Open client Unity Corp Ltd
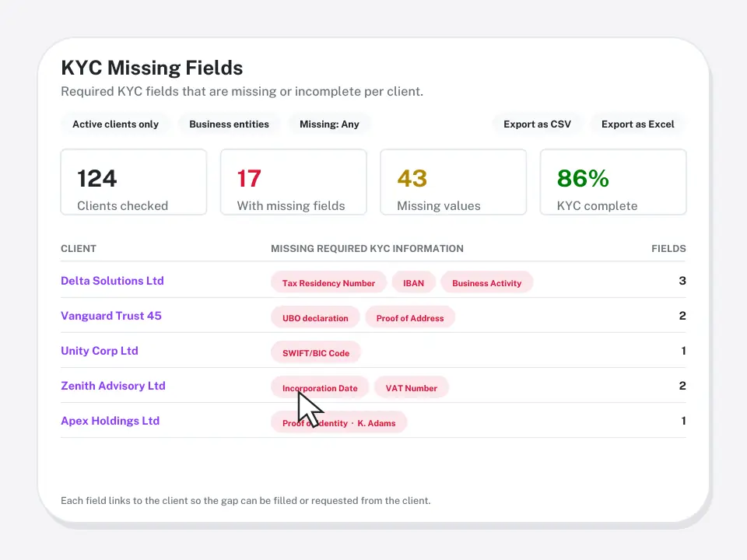747x560 pixels. (x=100, y=351)
